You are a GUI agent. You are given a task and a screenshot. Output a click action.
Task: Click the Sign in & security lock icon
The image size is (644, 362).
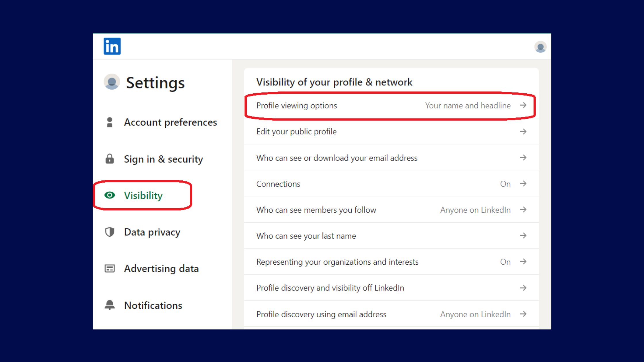[110, 159]
